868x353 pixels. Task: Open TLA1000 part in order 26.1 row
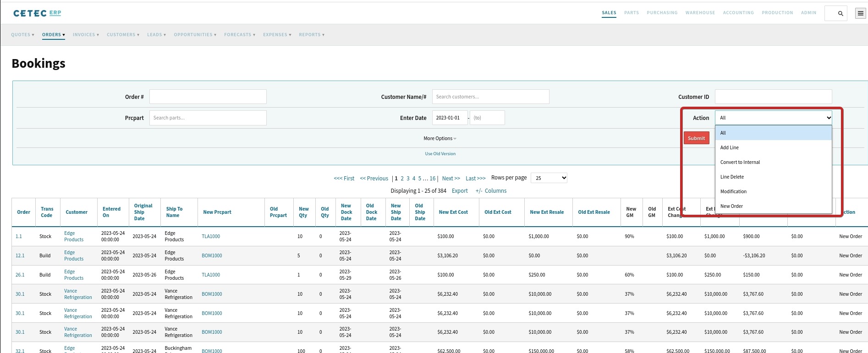[211, 275]
